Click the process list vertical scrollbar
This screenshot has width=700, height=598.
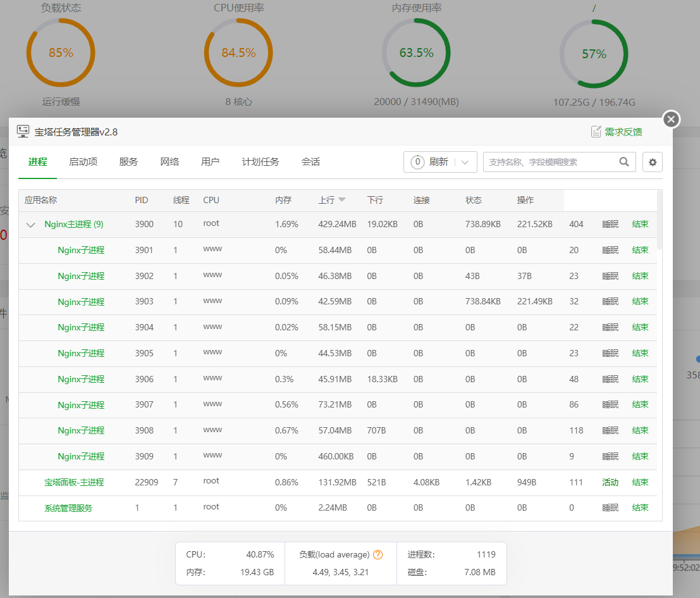[x=660, y=220]
